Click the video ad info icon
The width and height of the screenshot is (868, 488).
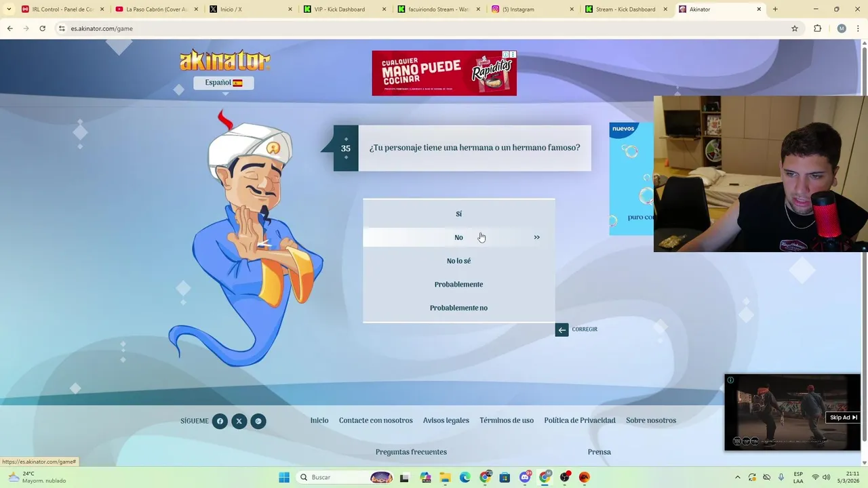pyautogui.click(x=730, y=380)
